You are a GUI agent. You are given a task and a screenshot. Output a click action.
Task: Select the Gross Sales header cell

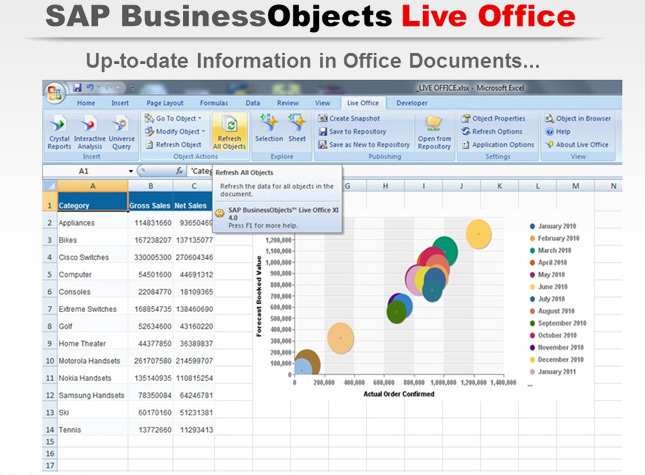(151, 202)
